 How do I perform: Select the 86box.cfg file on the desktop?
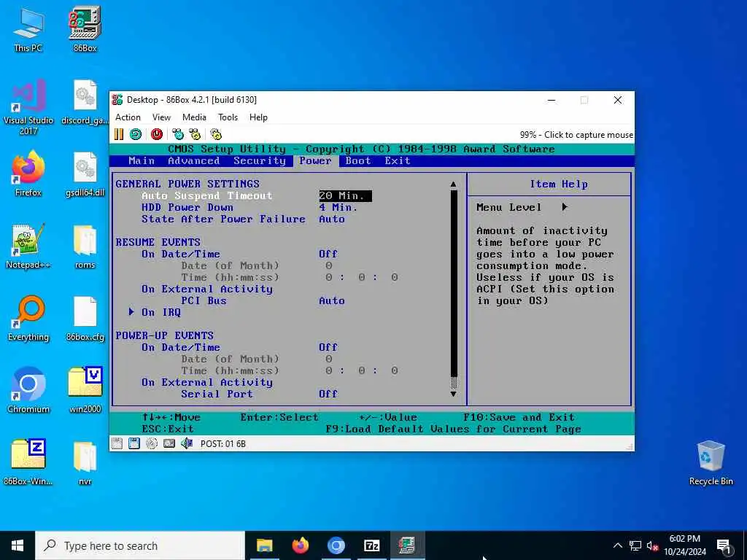click(x=85, y=319)
